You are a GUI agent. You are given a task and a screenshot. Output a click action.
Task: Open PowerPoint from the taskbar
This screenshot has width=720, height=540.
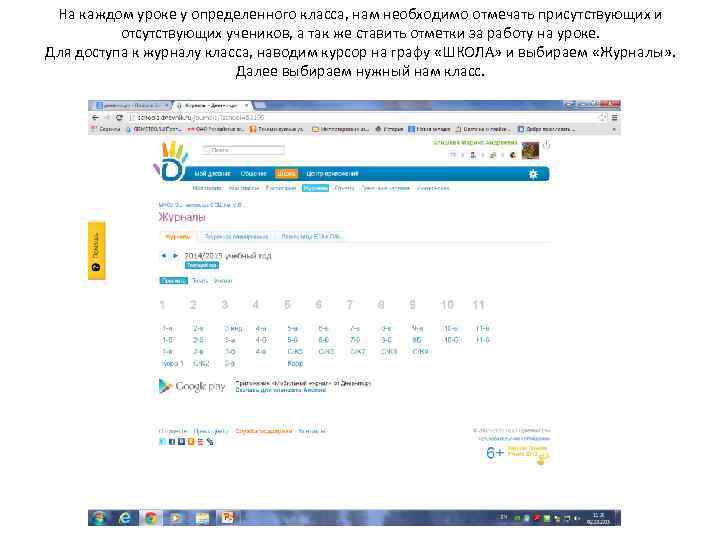point(228,518)
